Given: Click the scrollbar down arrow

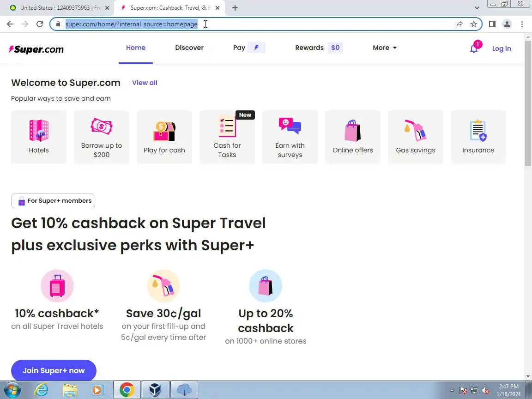Looking at the screenshot, I should [x=528, y=376].
